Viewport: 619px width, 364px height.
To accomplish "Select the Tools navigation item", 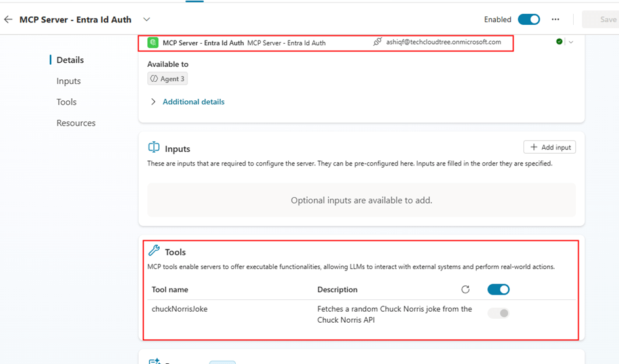I will 67,102.
